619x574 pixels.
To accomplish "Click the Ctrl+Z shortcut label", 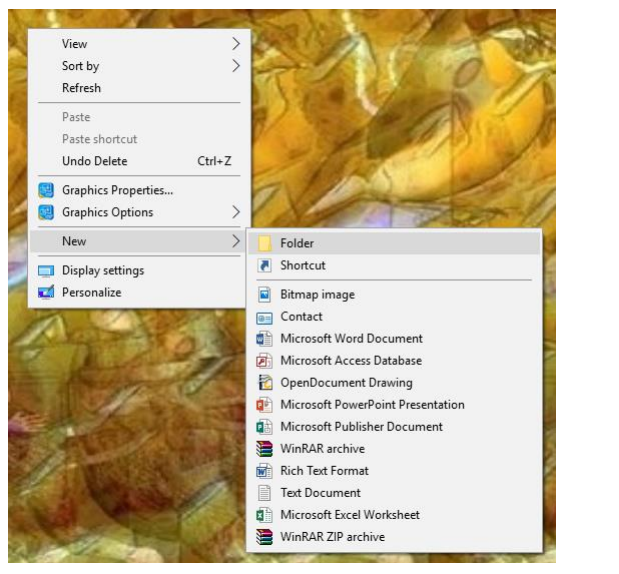I will pos(214,161).
